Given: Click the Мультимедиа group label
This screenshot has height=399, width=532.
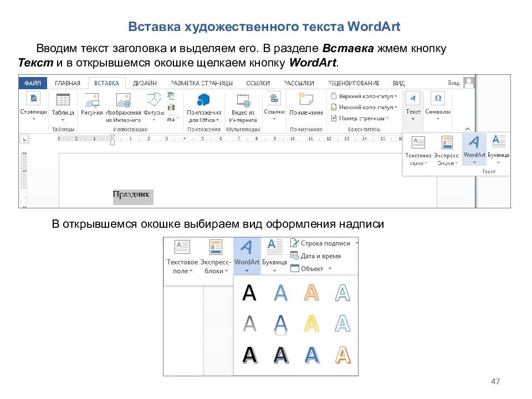Looking at the screenshot, I should coord(243,129).
